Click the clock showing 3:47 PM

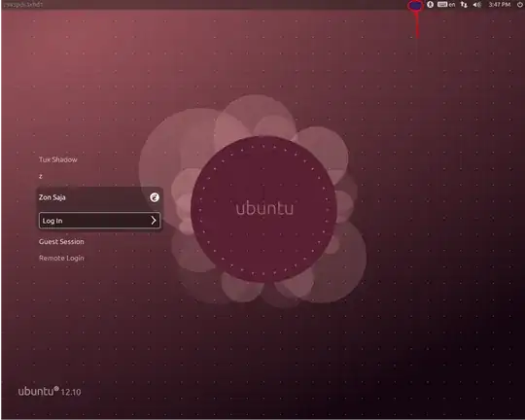click(500, 4)
